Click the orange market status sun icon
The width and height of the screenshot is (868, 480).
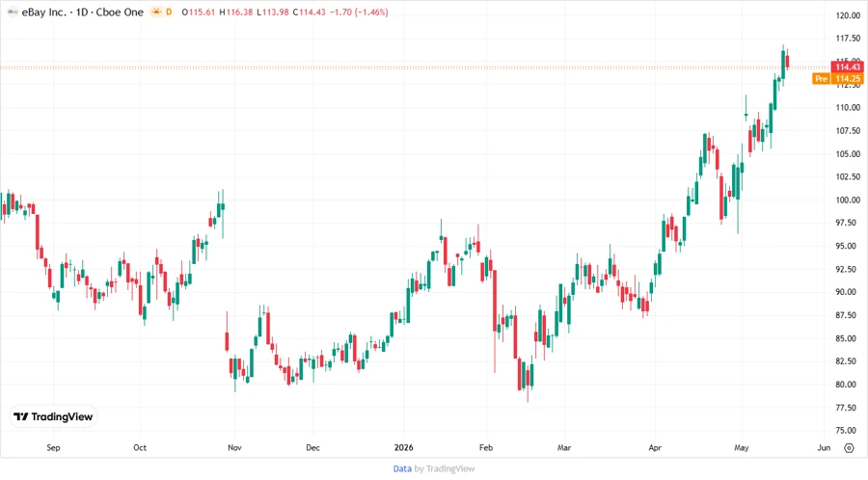pos(156,12)
